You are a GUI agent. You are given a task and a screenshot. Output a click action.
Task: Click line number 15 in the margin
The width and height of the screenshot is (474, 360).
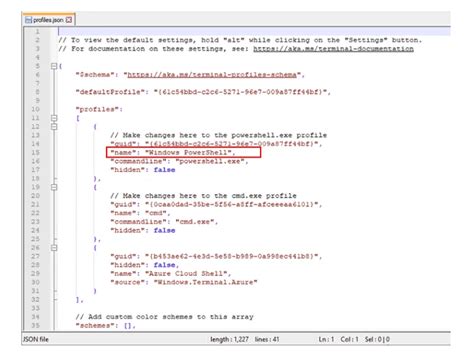(x=35, y=153)
